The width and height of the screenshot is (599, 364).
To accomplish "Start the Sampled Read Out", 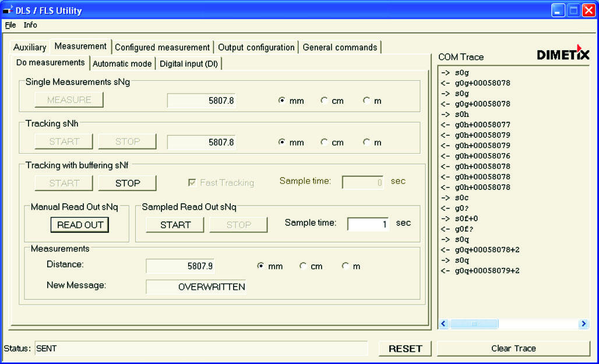I will (x=175, y=225).
